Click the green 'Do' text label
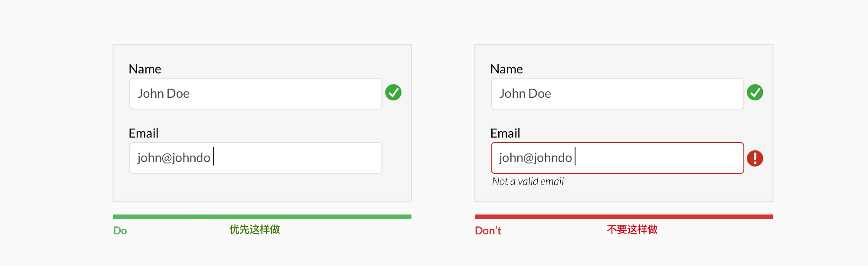Viewport: 868px width, 266px height. (x=120, y=231)
